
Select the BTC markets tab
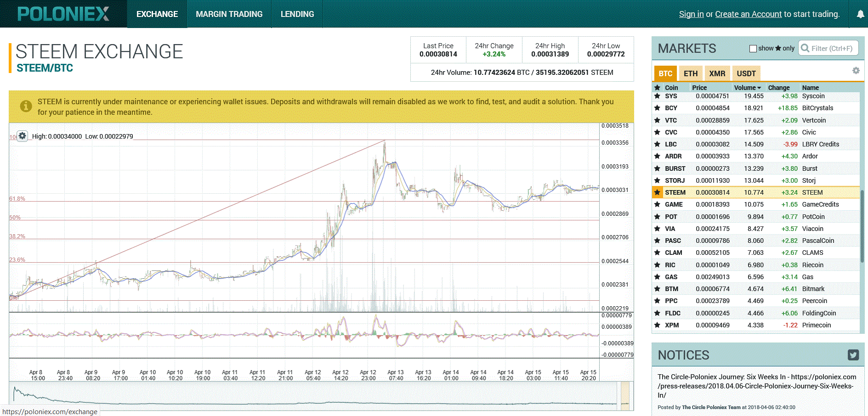coord(665,73)
